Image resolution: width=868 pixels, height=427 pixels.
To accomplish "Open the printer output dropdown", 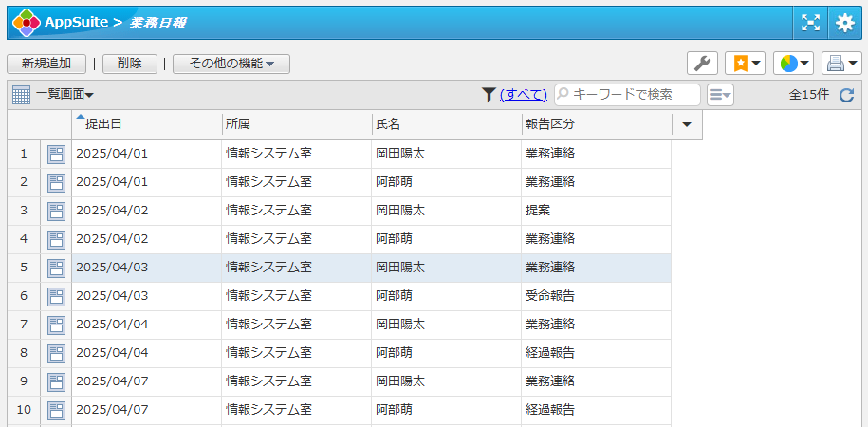I will [x=841, y=64].
